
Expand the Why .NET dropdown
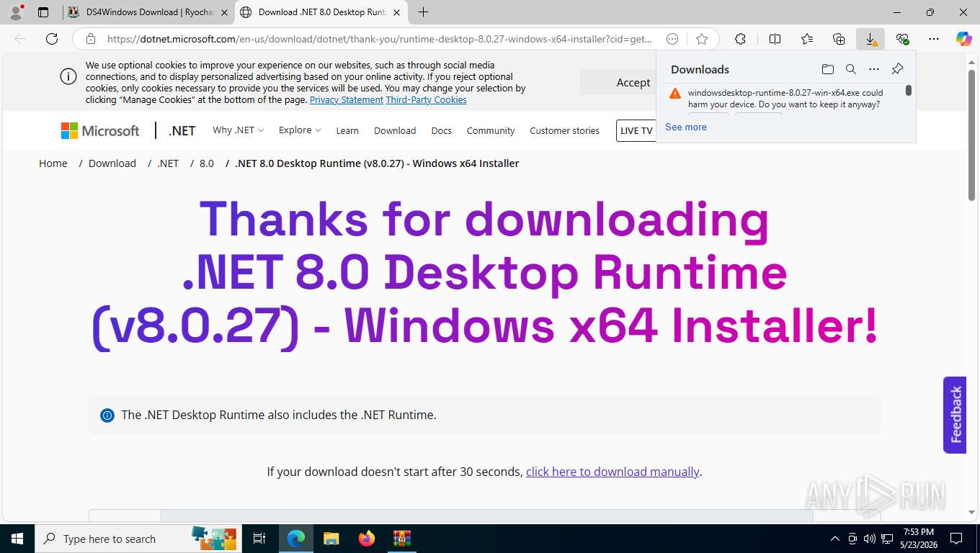coord(238,130)
